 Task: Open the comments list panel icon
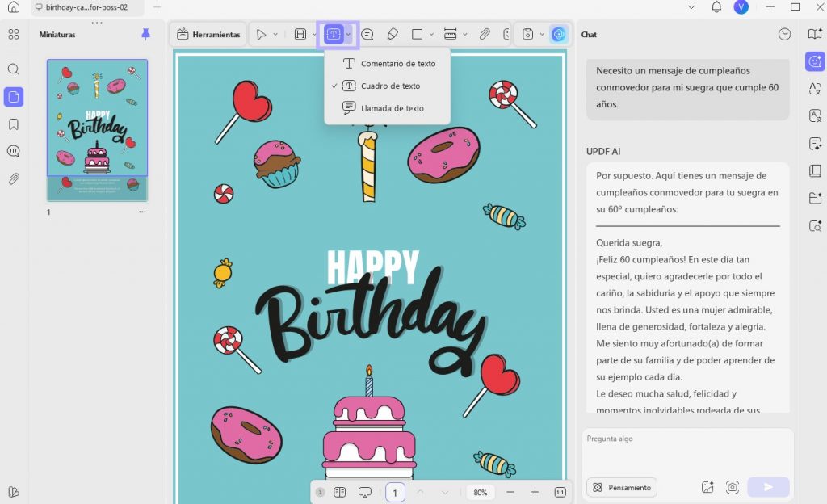tap(14, 151)
